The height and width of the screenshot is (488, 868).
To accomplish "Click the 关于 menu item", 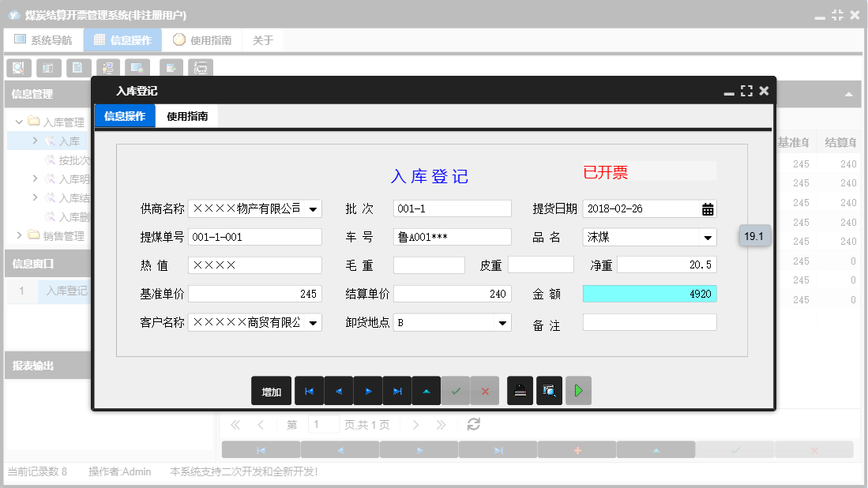I will pyautogui.click(x=262, y=39).
